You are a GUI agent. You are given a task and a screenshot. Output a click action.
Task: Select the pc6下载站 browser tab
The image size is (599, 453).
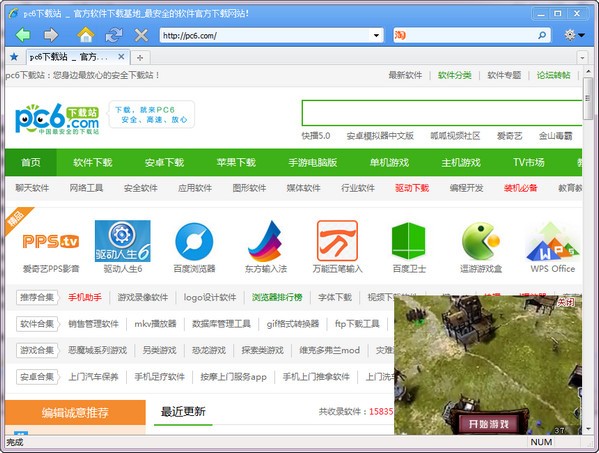point(78,57)
